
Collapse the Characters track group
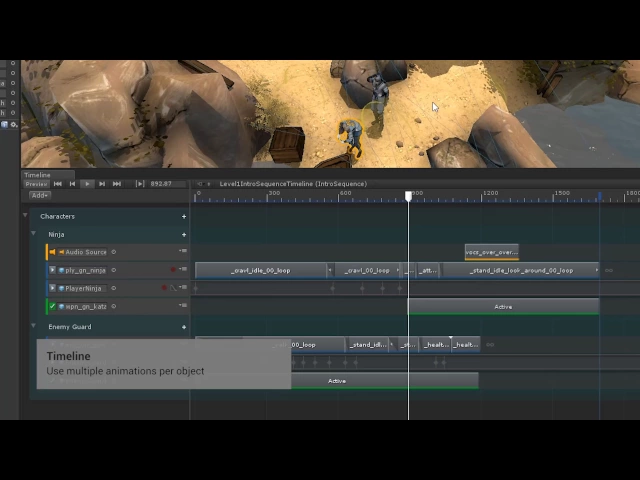[x=25, y=215]
